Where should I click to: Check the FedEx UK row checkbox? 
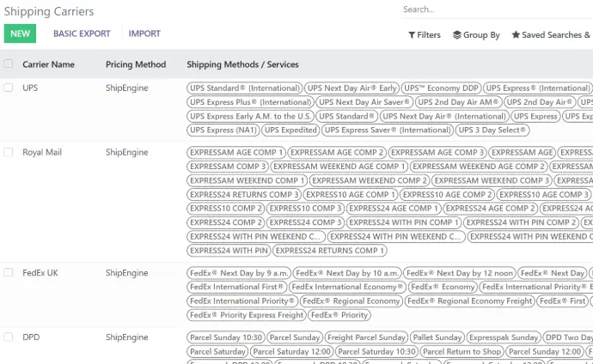point(9,273)
